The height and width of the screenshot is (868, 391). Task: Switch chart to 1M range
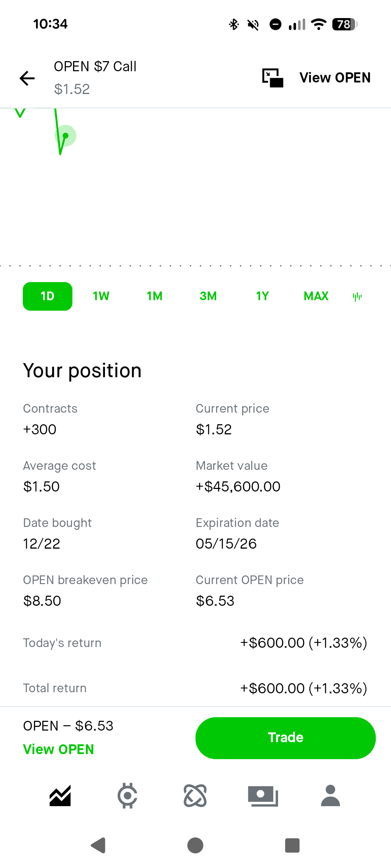coord(155,296)
